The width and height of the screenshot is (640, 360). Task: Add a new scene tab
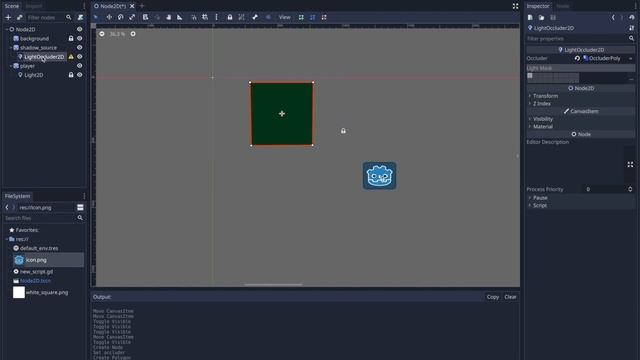point(142,6)
